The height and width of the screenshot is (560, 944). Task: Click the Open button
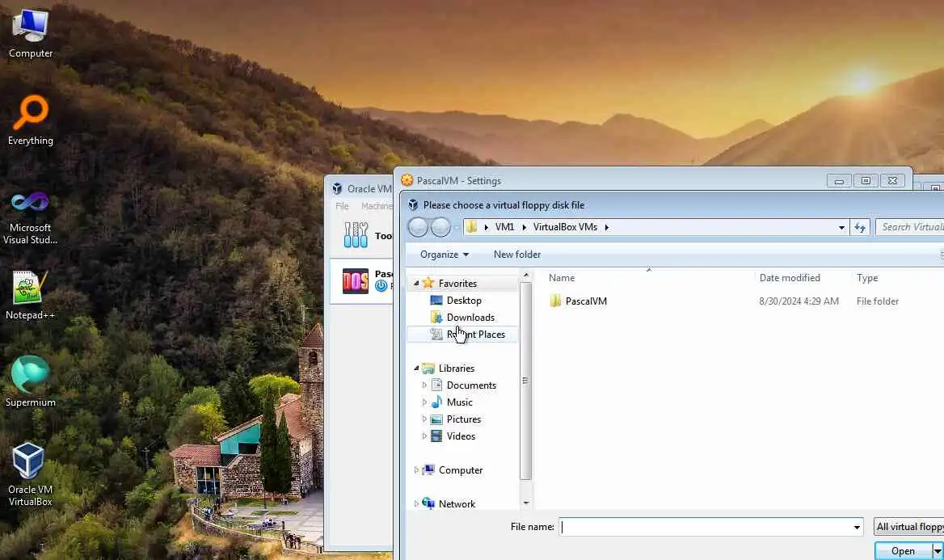(x=903, y=551)
